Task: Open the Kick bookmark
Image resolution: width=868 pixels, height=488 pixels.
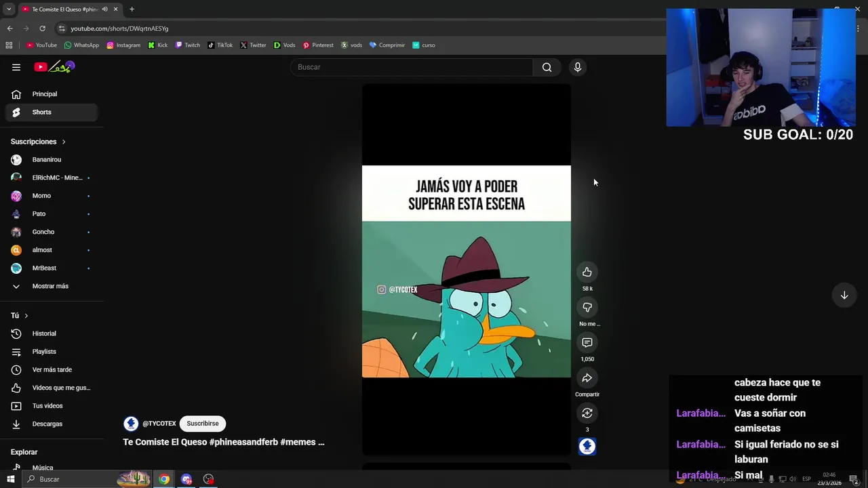Action: [x=158, y=45]
